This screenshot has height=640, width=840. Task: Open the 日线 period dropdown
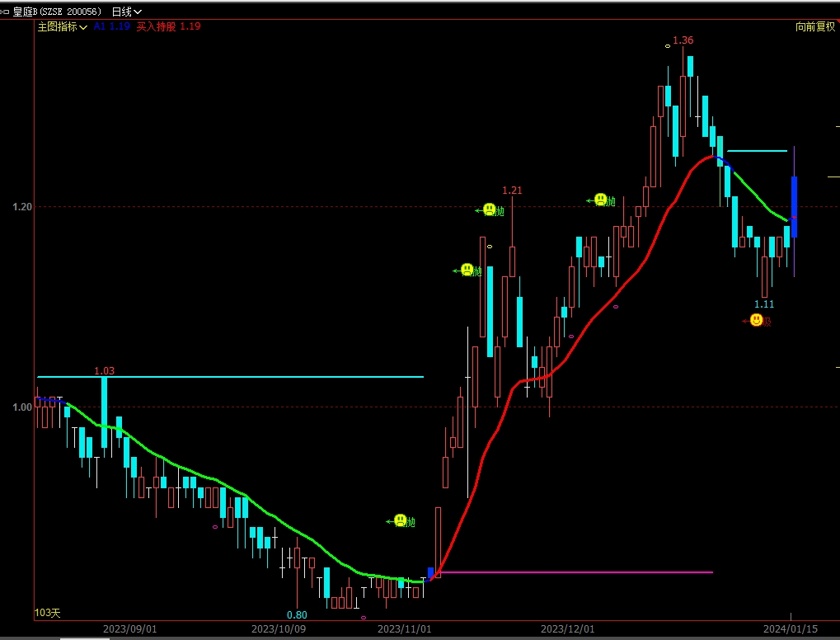pyautogui.click(x=126, y=12)
